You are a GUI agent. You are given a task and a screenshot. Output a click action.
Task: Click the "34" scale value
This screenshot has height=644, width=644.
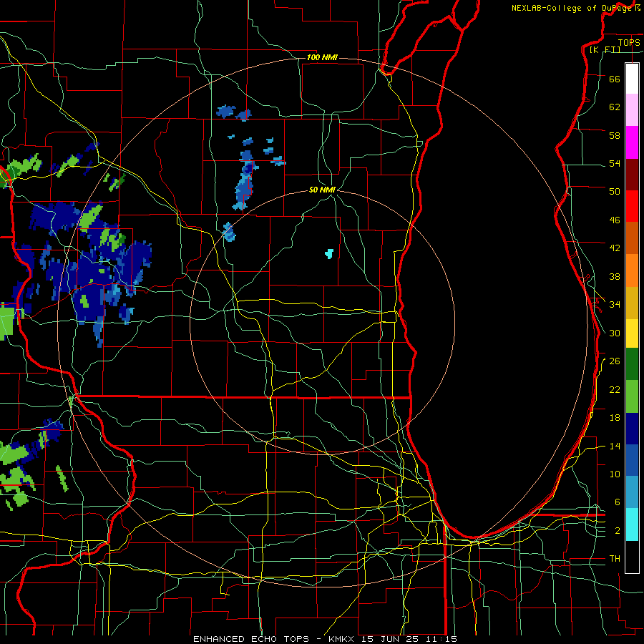[x=615, y=305]
